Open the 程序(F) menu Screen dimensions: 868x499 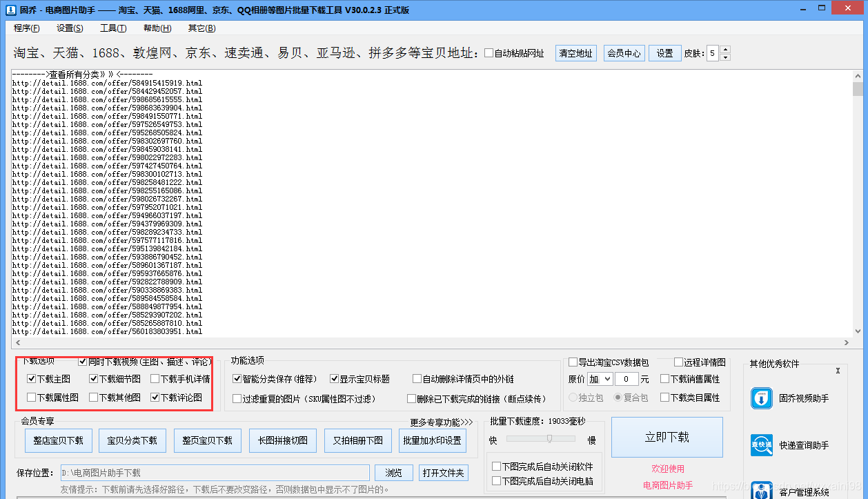click(x=26, y=28)
